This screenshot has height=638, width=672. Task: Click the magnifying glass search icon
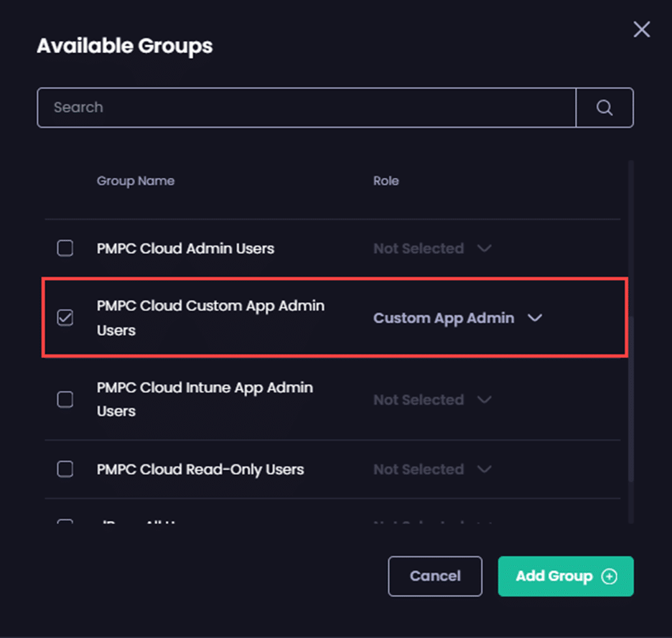(x=605, y=108)
